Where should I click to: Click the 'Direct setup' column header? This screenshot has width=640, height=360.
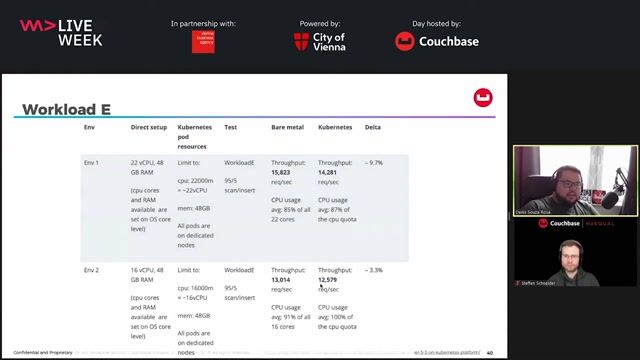pyautogui.click(x=149, y=127)
